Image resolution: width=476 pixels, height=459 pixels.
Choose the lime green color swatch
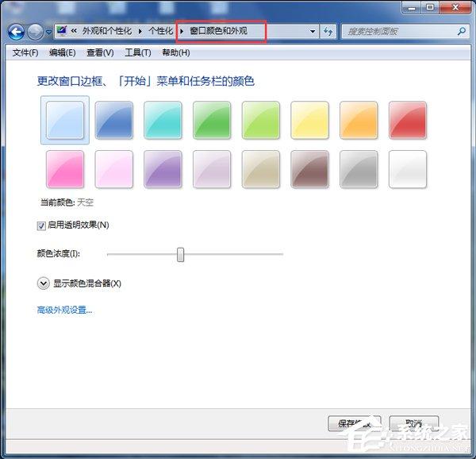coord(261,120)
